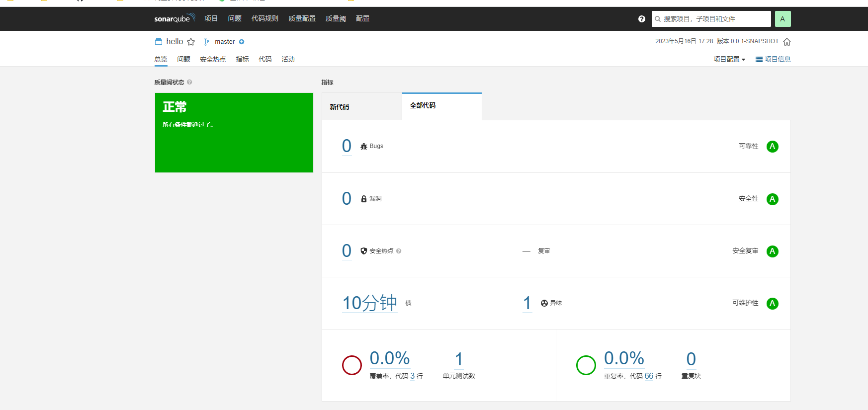
Task: Select the 安全热点 project tab
Action: 213,59
